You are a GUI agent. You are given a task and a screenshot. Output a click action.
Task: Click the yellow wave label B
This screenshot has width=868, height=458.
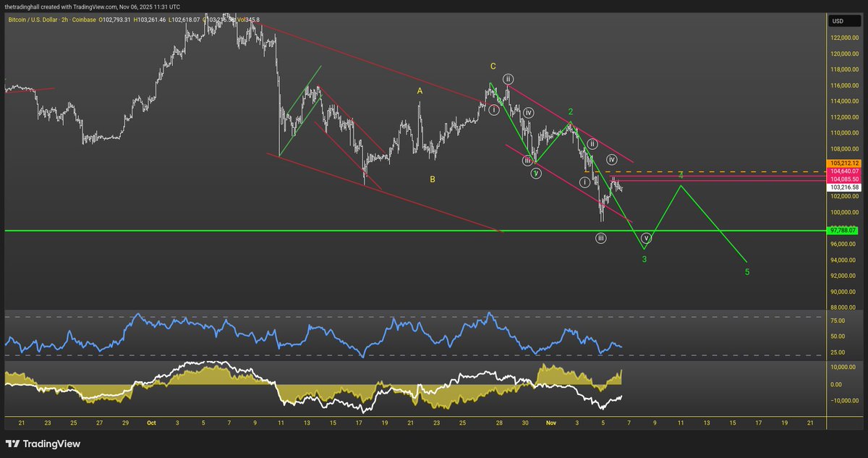pyautogui.click(x=432, y=179)
